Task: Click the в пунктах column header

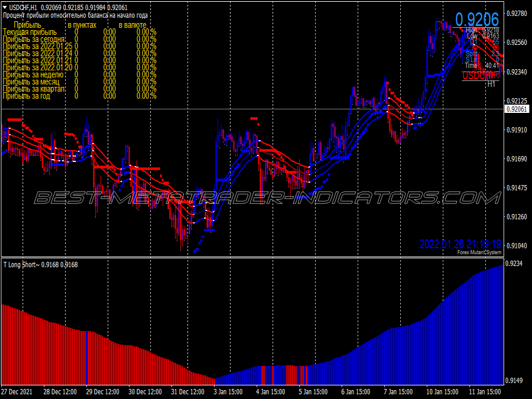Action: (82, 25)
